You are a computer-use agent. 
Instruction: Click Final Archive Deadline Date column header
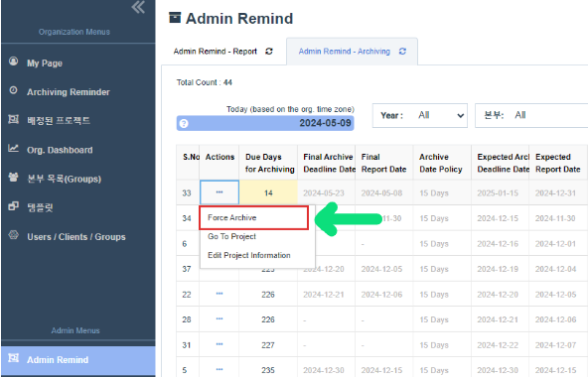point(327,163)
